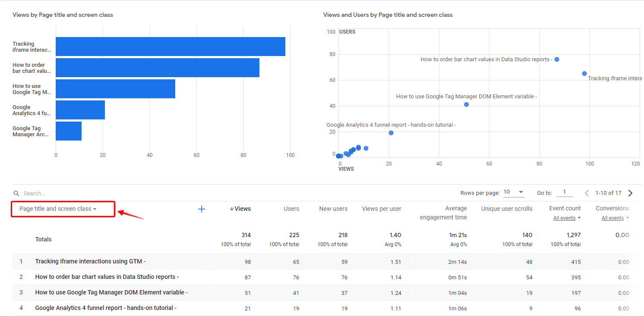Click the Views per user column header
This screenshot has width=644, height=316.
(382, 209)
